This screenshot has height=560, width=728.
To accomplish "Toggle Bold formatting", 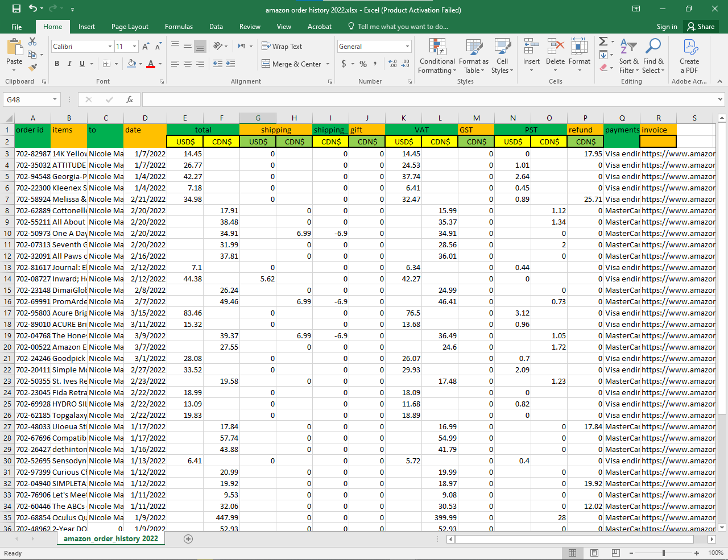I will [x=57, y=64].
